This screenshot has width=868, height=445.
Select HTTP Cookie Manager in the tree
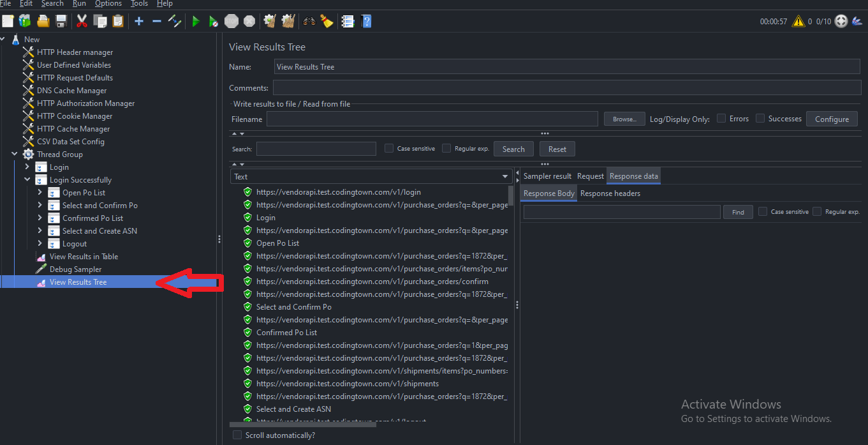point(75,116)
